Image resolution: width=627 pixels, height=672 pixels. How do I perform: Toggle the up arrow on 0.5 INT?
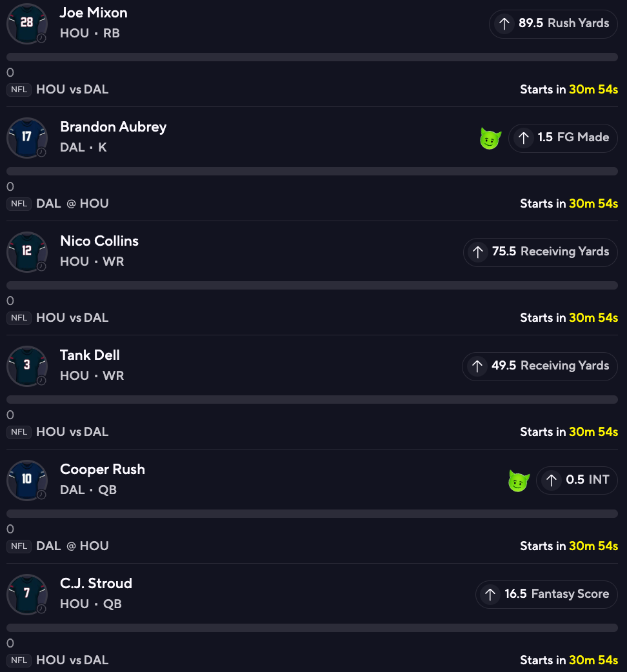coord(551,480)
